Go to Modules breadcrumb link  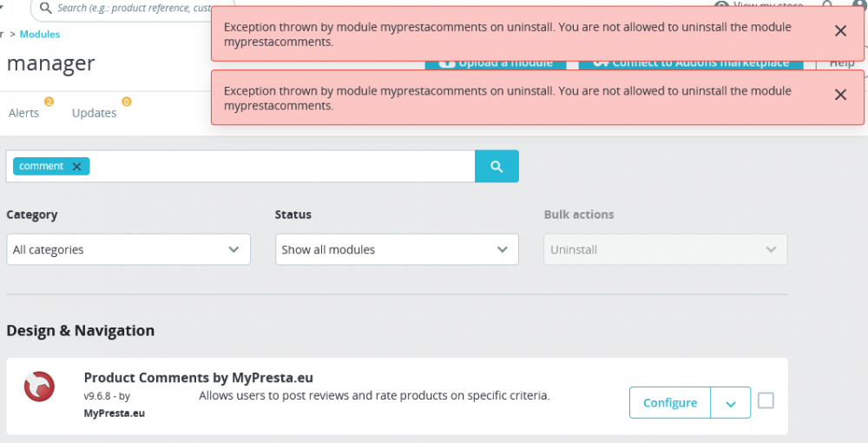tap(40, 35)
